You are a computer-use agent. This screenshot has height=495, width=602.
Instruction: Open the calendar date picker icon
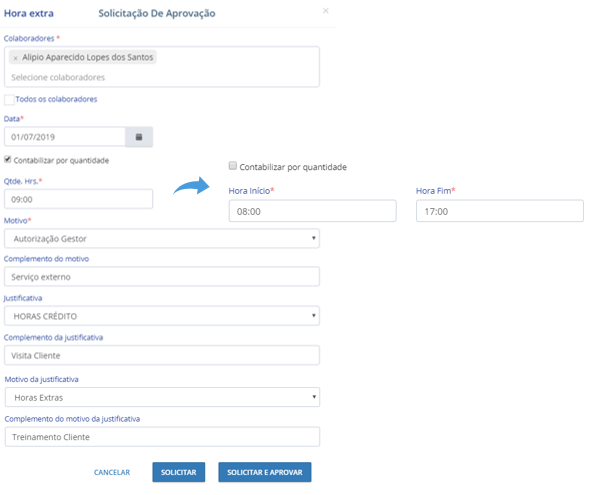click(x=139, y=136)
